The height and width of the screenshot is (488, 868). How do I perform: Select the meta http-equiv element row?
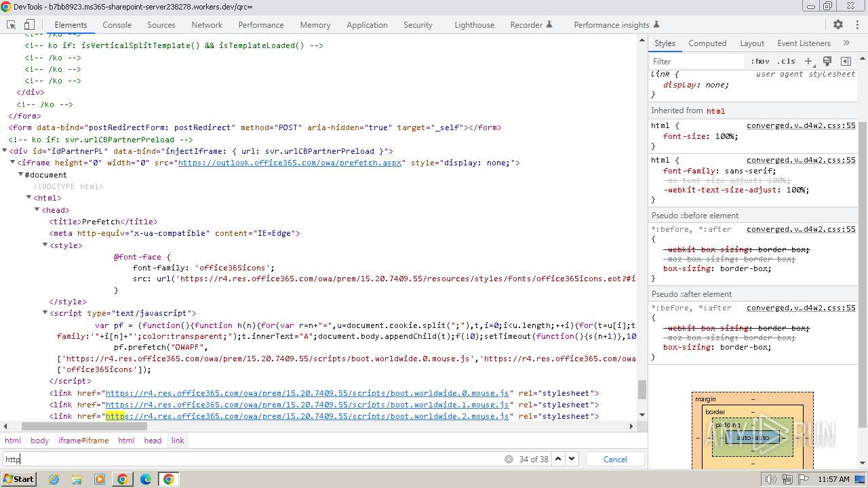pos(174,233)
